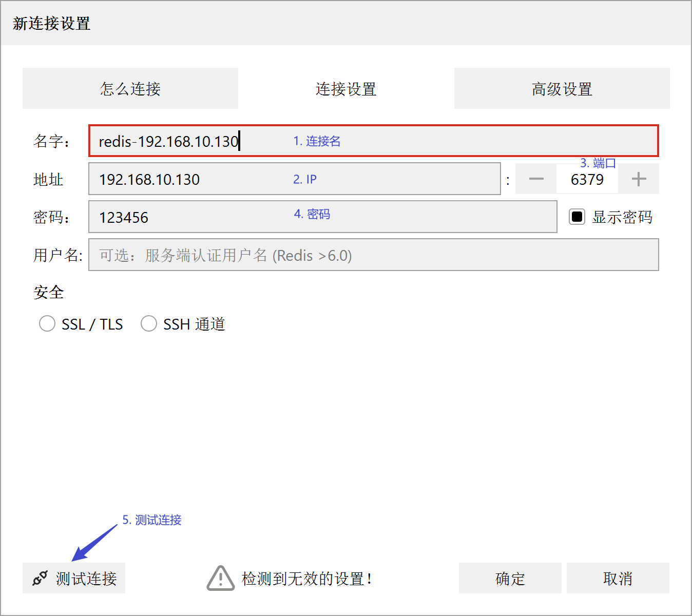Switch to the 连接设置 tab
This screenshot has width=692, height=616.
click(346, 88)
